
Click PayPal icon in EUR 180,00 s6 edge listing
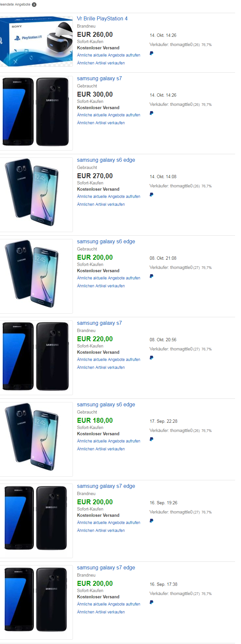(151, 439)
